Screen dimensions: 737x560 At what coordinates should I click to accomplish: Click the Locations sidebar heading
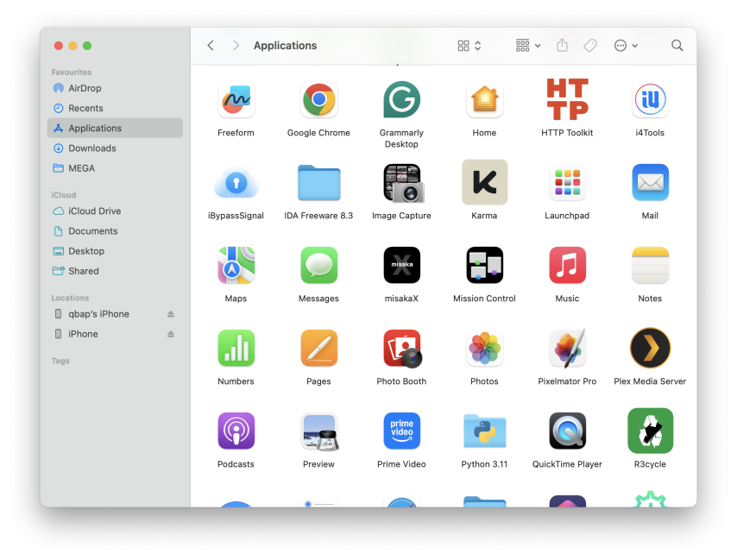click(x=70, y=298)
